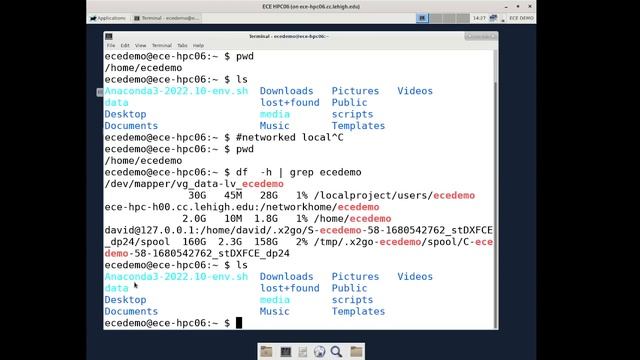
Task: Switch to the fourth workspace in the pager
Action: (x=463, y=18)
